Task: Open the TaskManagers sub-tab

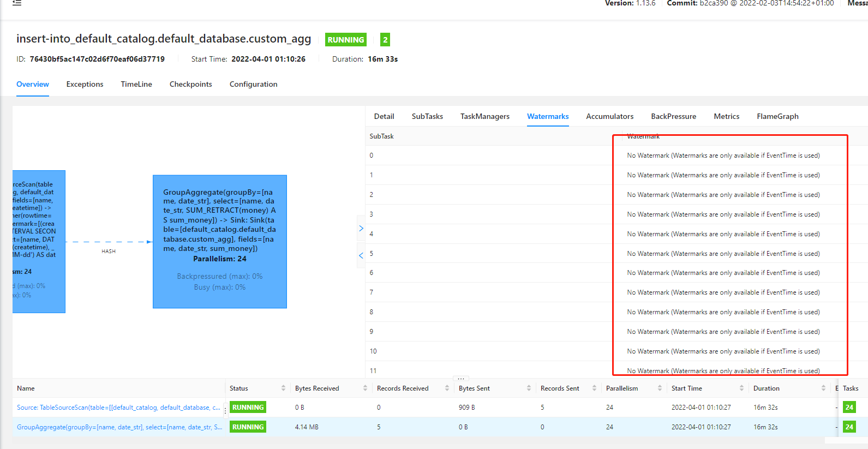Action: pos(485,116)
